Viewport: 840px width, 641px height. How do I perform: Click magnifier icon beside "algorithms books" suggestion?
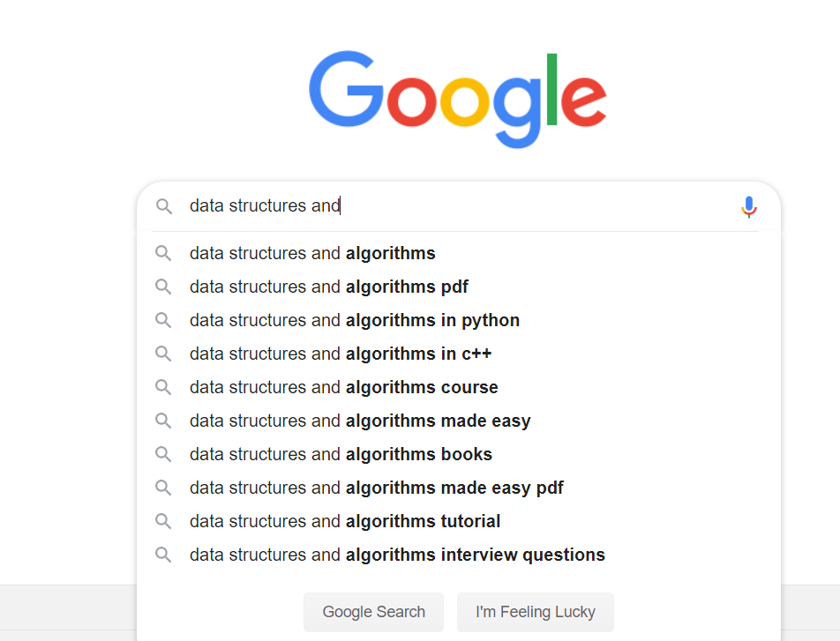(163, 454)
